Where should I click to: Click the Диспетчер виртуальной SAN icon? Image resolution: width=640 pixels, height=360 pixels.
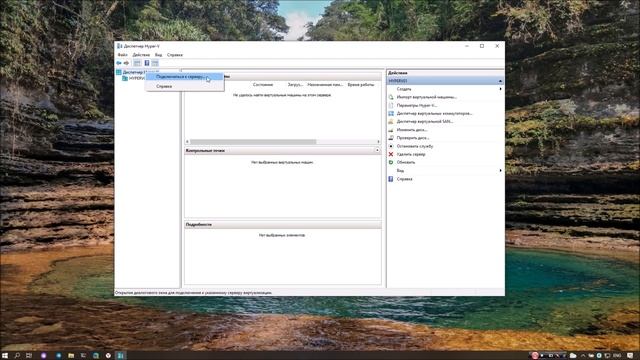tap(391, 122)
